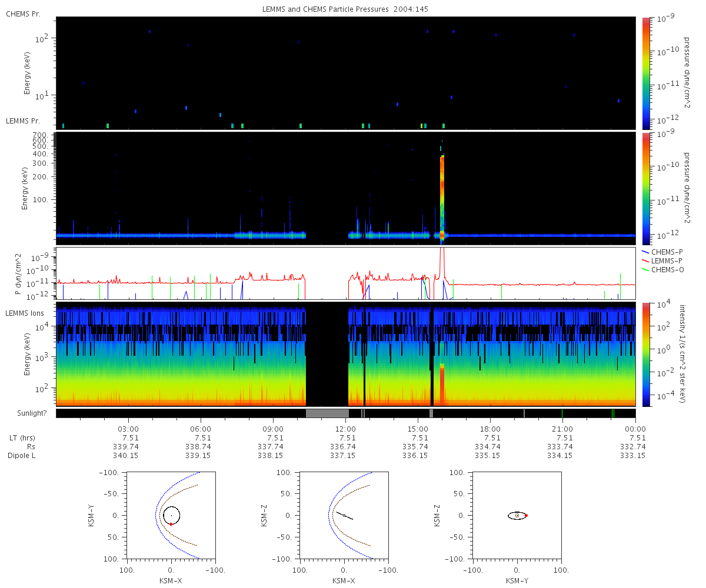Click the green marker near the end of Sunlight bar
The image size is (706, 588).
(x=612, y=413)
